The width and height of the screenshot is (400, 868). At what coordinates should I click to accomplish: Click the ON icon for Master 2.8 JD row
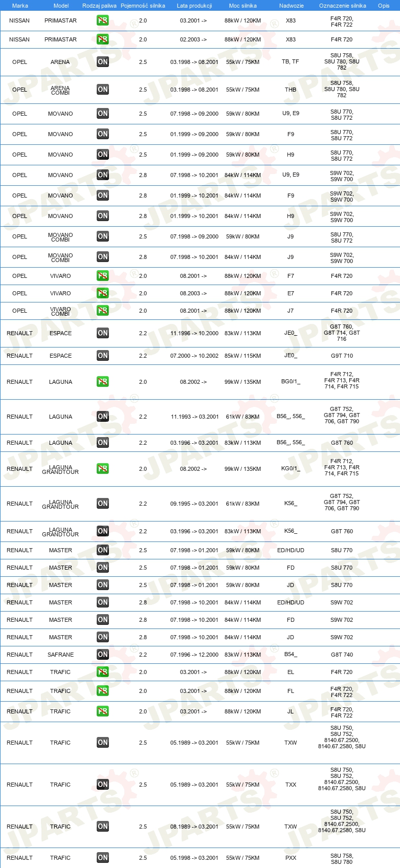(103, 637)
